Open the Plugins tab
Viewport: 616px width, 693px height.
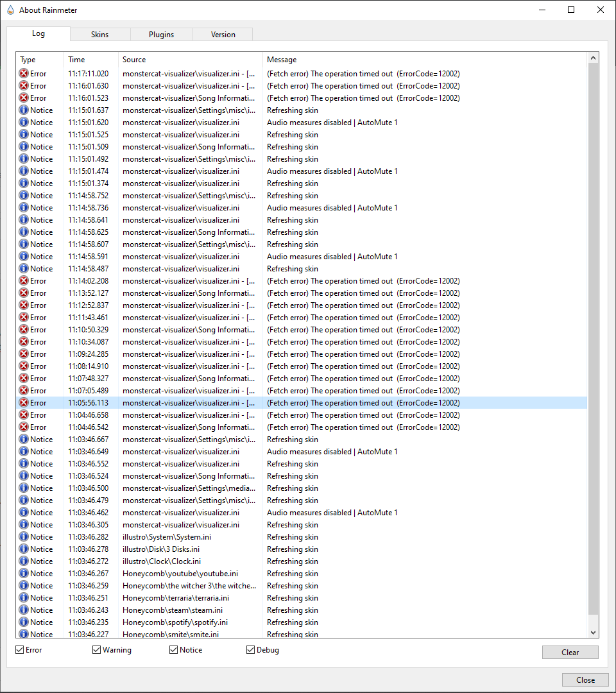point(161,34)
